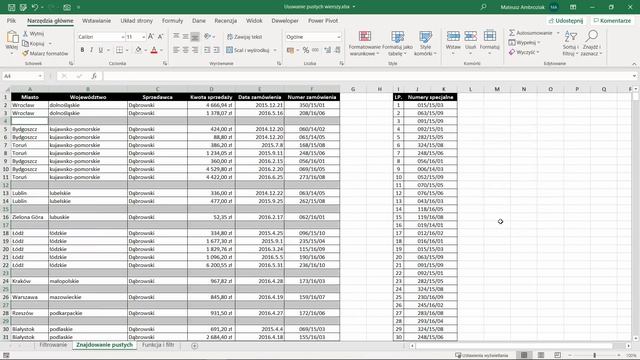Expand the formula bar chevron

[634, 76]
